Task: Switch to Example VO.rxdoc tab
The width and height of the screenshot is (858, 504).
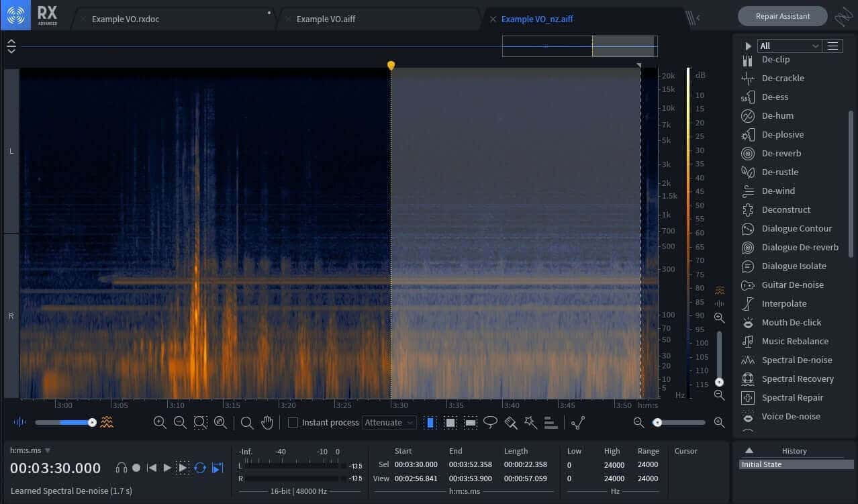Action: pos(126,19)
